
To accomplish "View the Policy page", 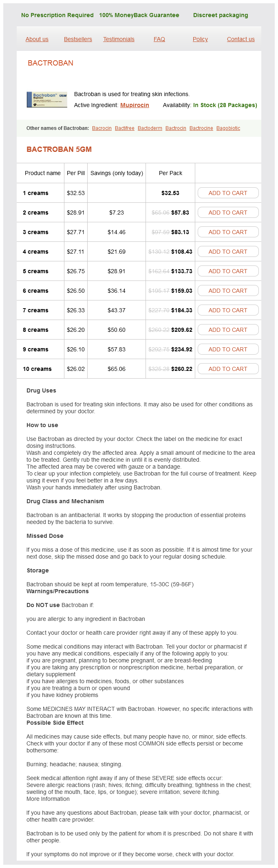I will point(200,39).
